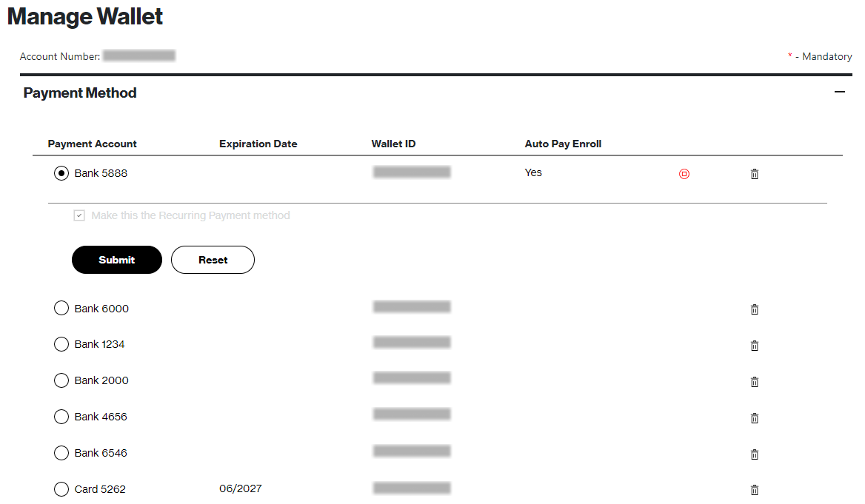
Task: Select the Bank 1234 payment option
Action: 61,343
